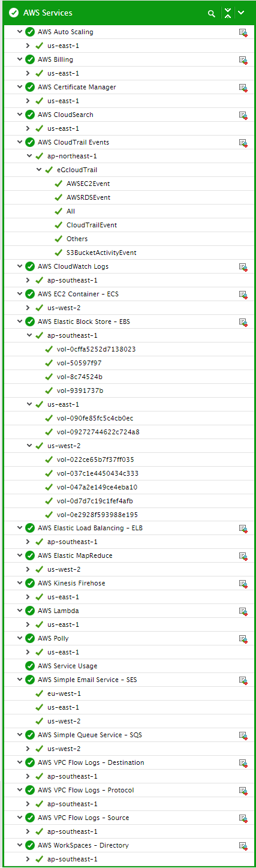The height and width of the screenshot is (868, 256).
Task: Collapse the AWS CloudTrail Events node
Action: click(x=20, y=142)
